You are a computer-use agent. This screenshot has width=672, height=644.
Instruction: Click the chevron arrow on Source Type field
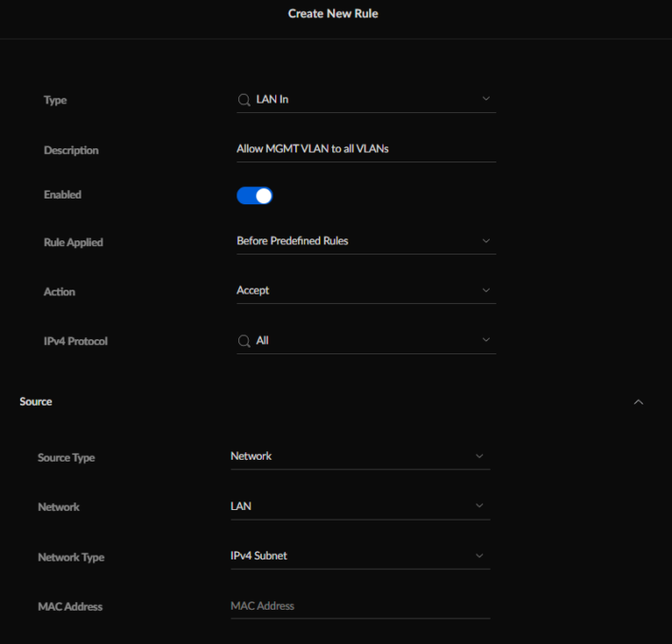pos(479,457)
